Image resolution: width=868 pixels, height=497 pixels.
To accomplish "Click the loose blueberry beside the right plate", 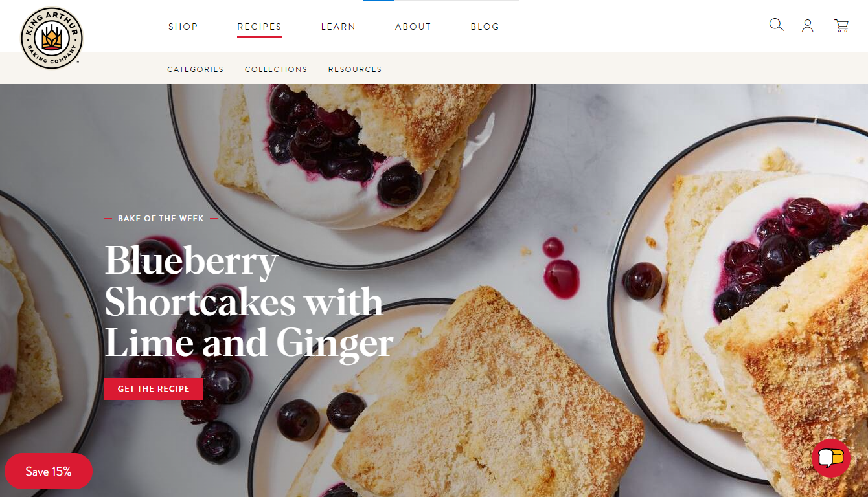I will (643, 281).
